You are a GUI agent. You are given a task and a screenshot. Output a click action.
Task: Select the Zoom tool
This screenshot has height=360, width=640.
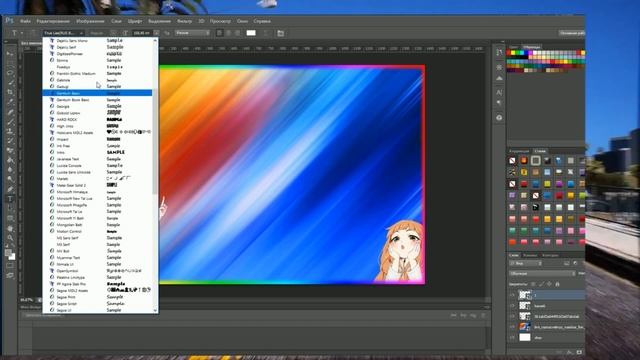pyautogui.click(x=10, y=238)
